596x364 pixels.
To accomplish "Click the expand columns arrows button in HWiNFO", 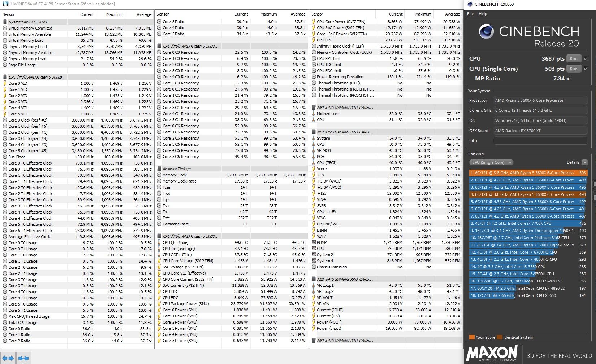I will click(x=8, y=358).
